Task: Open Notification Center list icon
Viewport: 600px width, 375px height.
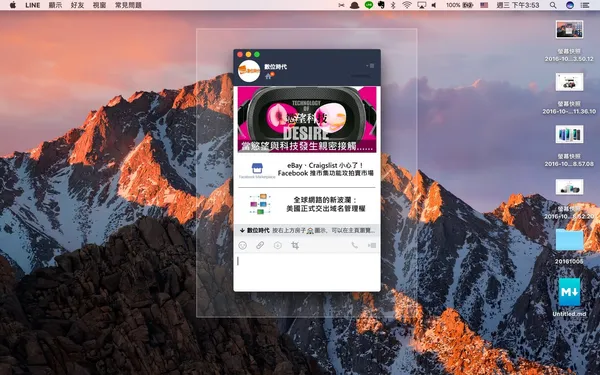Action: tap(585, 5)
